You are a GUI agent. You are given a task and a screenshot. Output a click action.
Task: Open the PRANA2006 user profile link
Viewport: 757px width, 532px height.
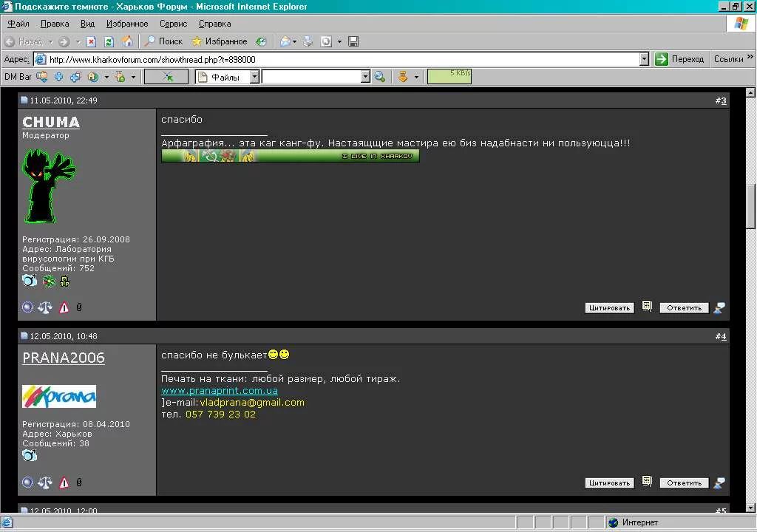point(64,358)
